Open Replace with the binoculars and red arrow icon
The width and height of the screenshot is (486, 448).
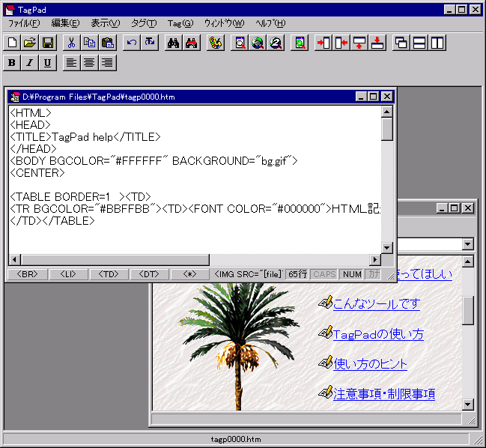[x=191, y=43]
